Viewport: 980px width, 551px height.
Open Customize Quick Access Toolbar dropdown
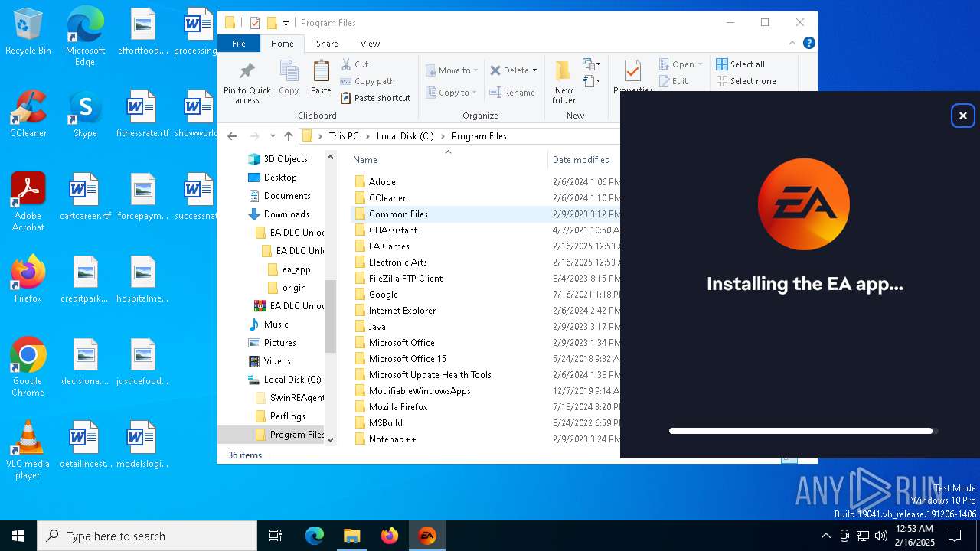286,23
